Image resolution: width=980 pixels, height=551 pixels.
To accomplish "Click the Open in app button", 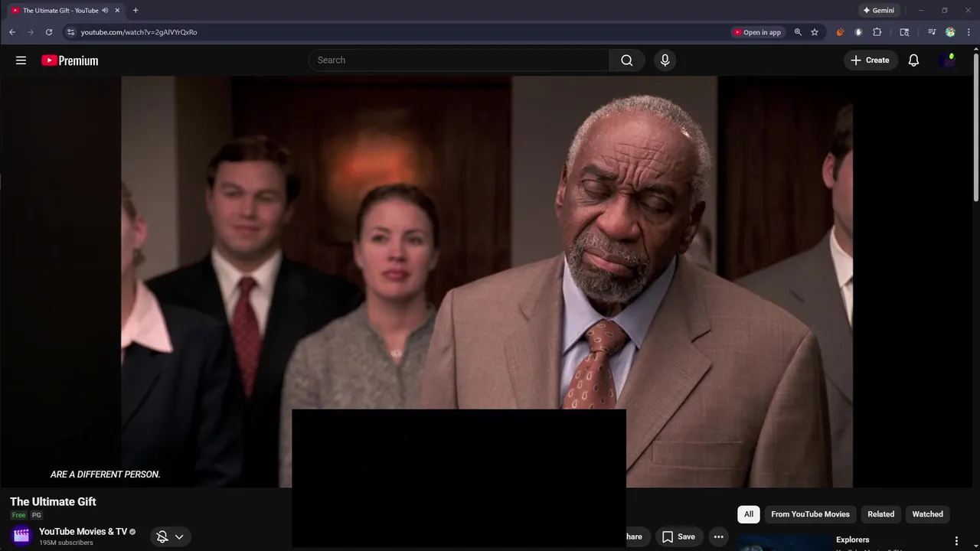I will [757, 32].
